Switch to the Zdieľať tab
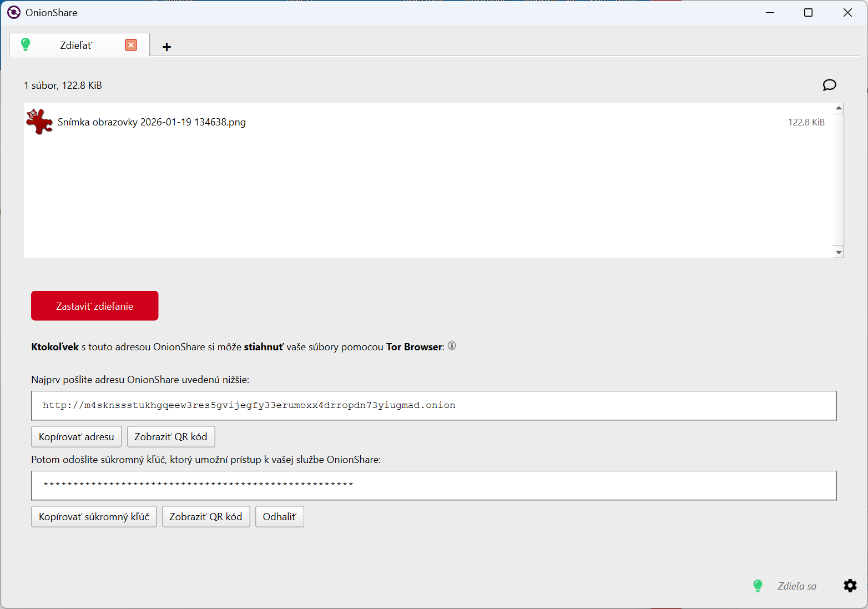Screen dimensions: 868x609 [76, 46]
